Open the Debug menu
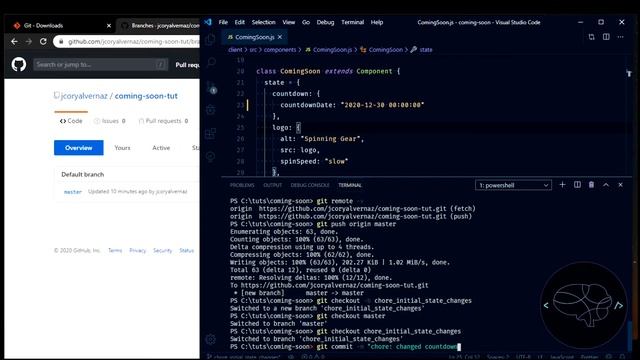The image size is (640, 360). 325,22
